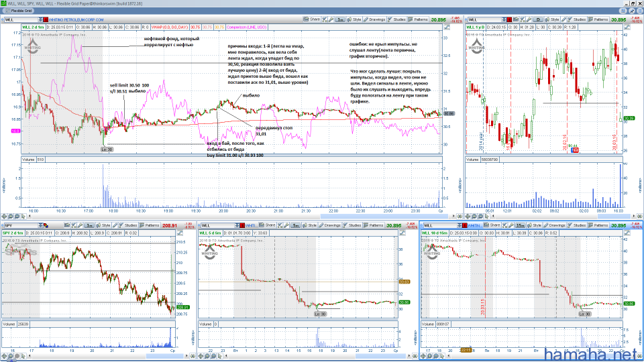
Task: Expand SPY symbol dropdown arrow
Action: (40, 225)
